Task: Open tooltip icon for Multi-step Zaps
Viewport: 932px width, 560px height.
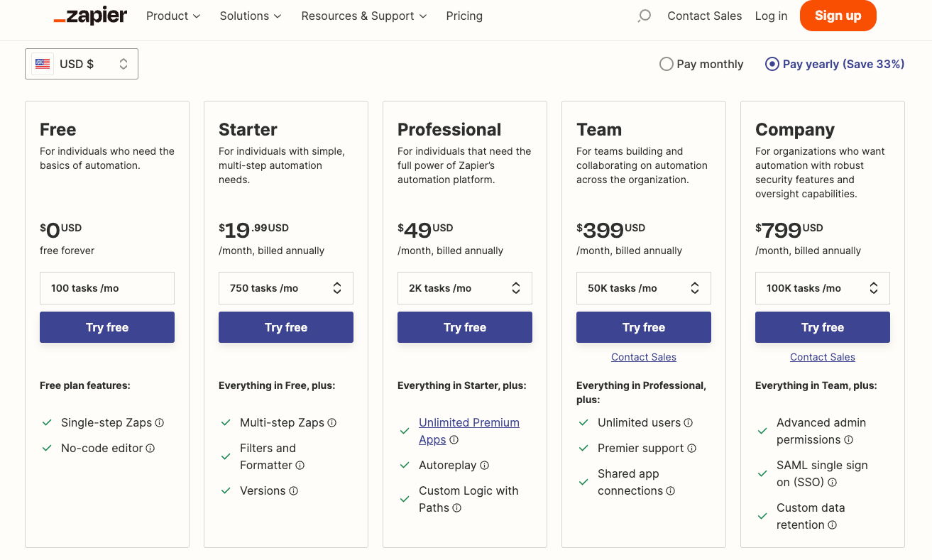Action: pyautogui.click(x=331, y=422)
